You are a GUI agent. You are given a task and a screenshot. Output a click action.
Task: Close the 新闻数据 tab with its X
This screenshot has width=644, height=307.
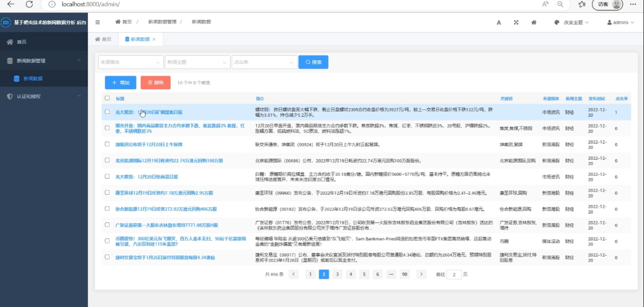click(154, 39)
